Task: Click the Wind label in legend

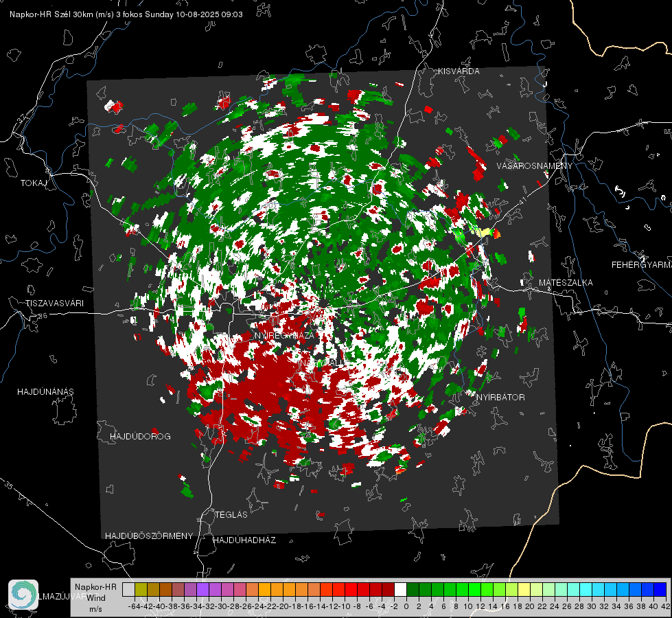Action: (96, 598)
